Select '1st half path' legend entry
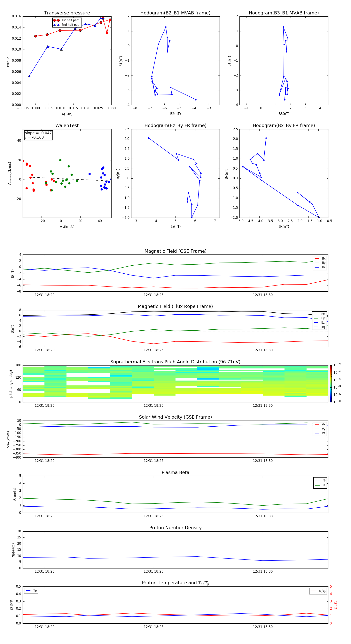This screenshot has height=644, width=351. coord(67,20)
